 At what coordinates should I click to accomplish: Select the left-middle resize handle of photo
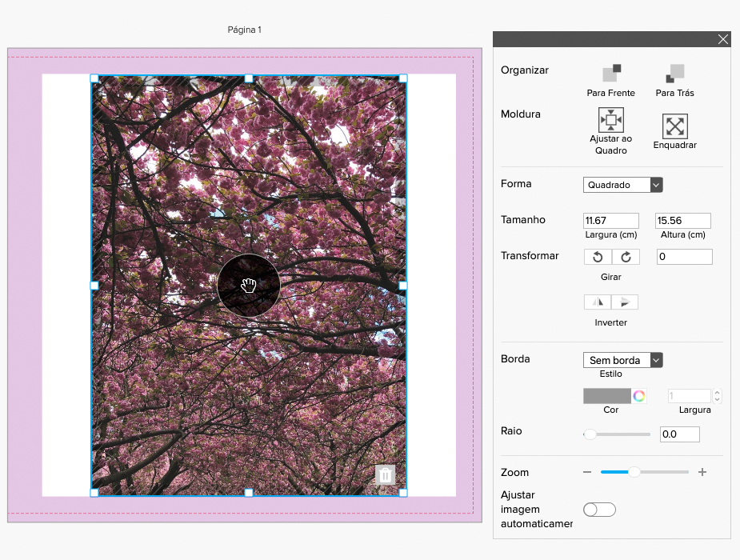click(x=94, y=286)
